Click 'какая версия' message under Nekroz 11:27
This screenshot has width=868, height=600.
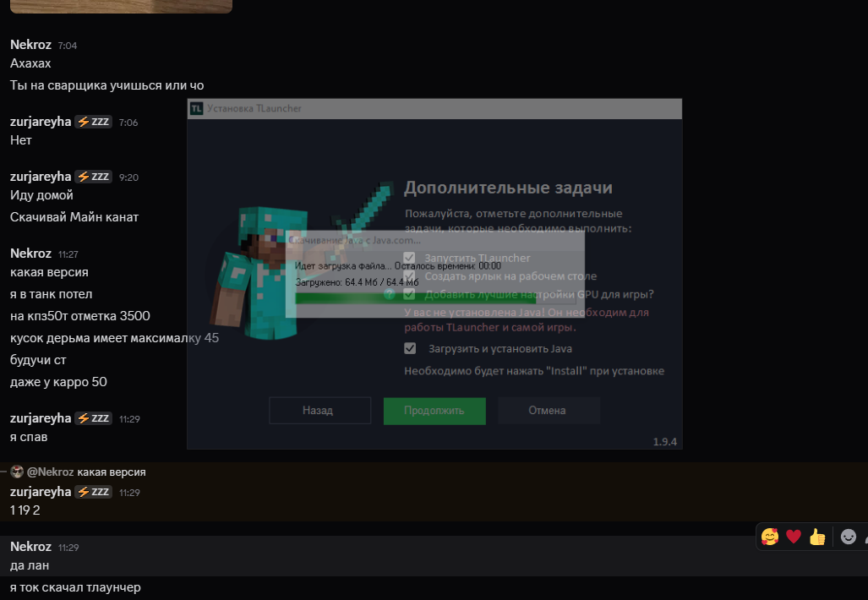[x=49, y=272]
